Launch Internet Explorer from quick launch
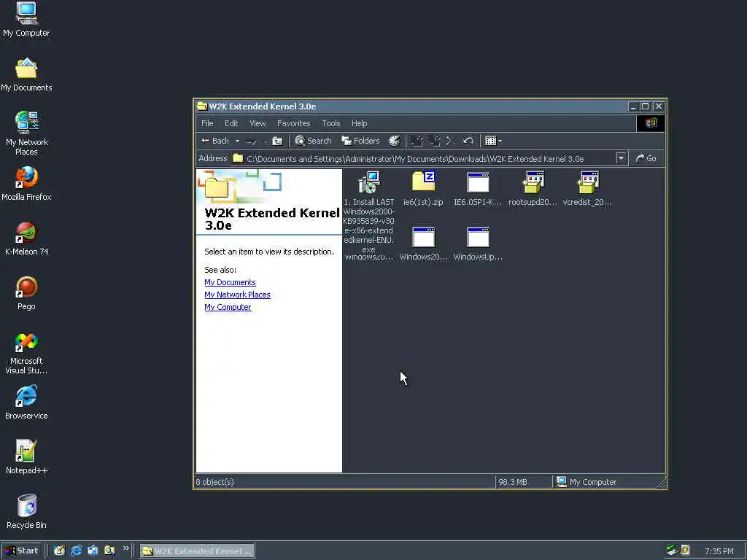 (x=76, y=551)
